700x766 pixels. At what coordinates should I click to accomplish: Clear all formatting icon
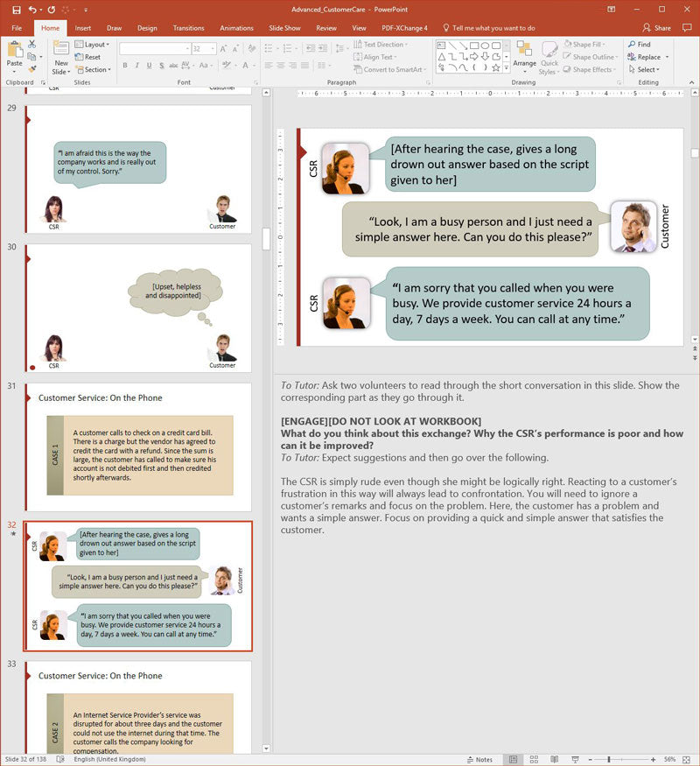click(x=252, y=49)
